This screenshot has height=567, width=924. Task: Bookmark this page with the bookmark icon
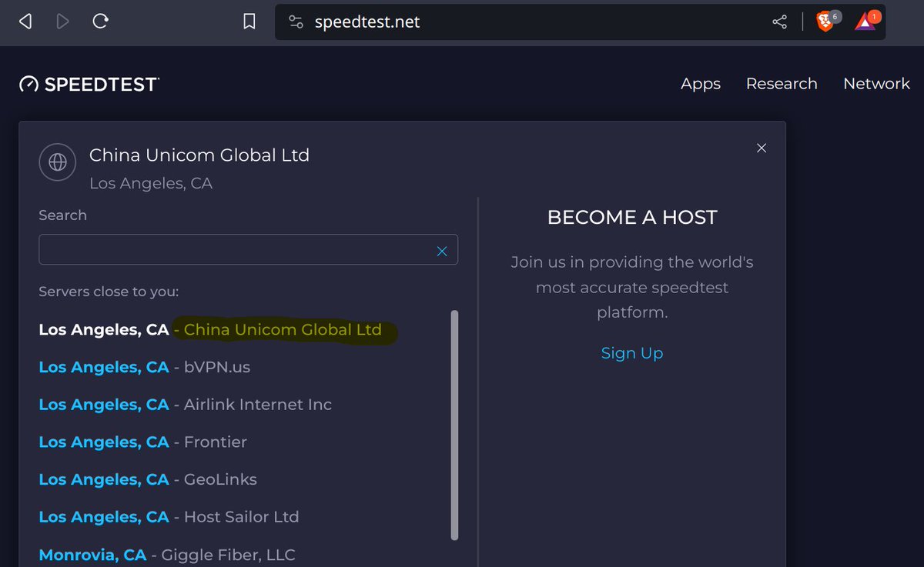[249, 22]
